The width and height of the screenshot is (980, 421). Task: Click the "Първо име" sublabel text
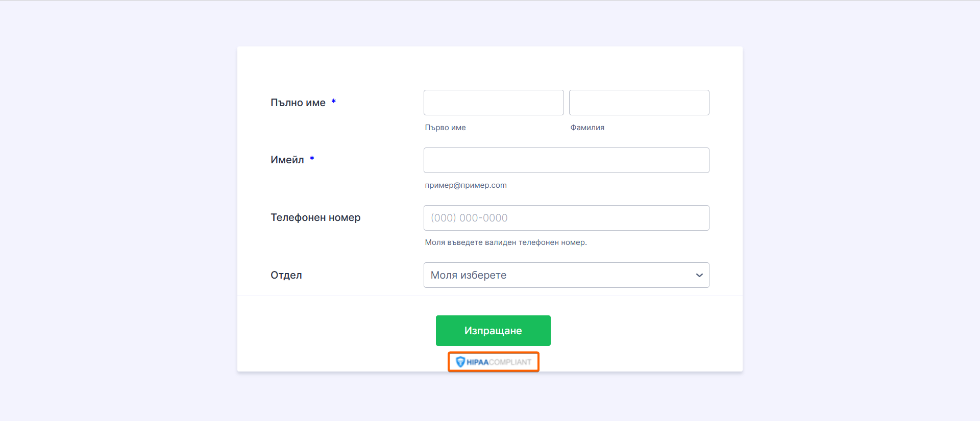tap(445, 128)
